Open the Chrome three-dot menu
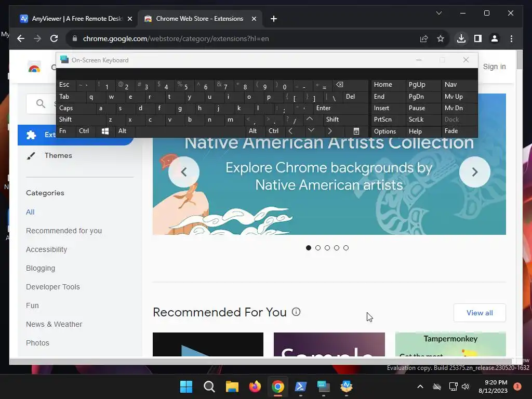Screen dimensions: 532x399 (x=511, y=38)
